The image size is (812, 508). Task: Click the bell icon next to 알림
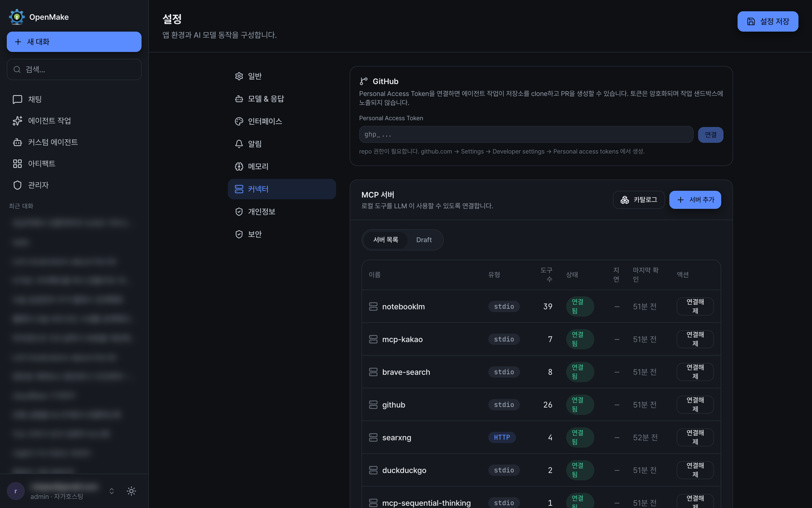coord(239,144)
